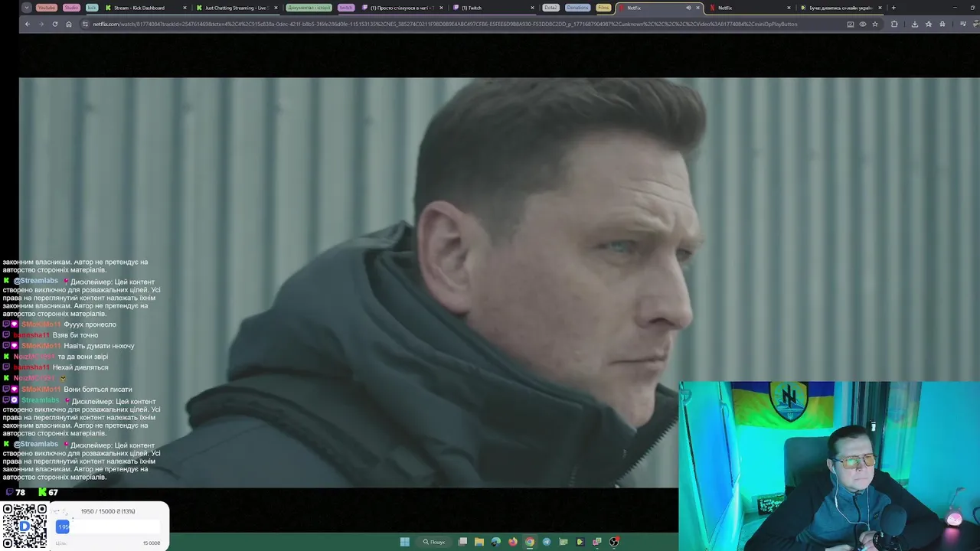The height and width of the screenshot is (551, 980).
Task: Click the pinned star extension in the toolbar
Action: (929, 24)
